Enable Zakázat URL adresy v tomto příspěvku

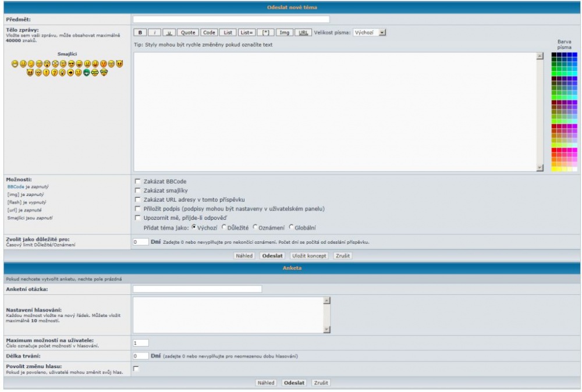coord(138,199)
